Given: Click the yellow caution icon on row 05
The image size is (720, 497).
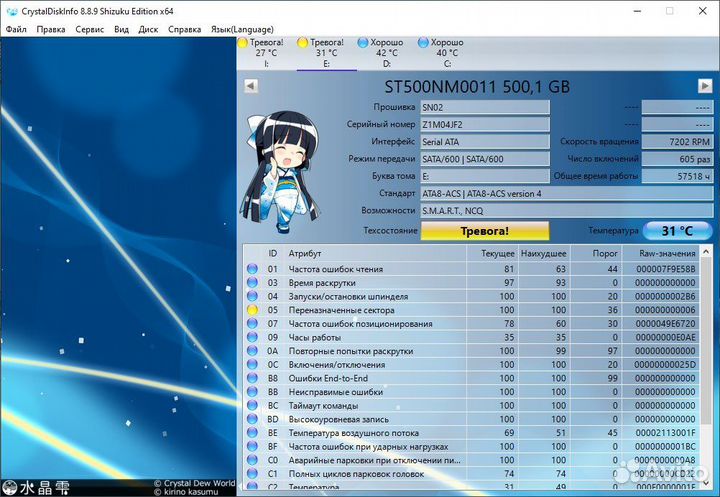Looking at the screenshot, I should click(x=252, y=311).
